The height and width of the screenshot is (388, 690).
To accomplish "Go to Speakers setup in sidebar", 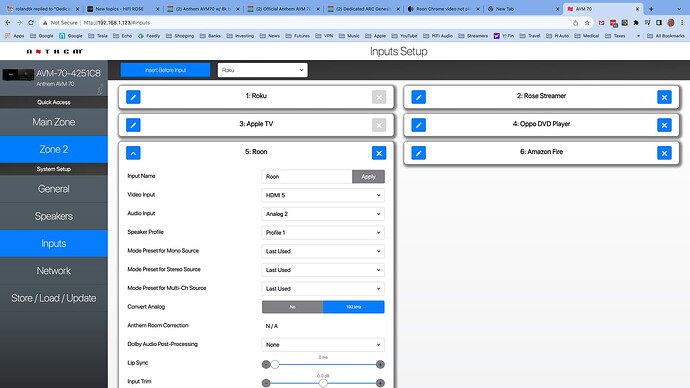I will click(x=54, y=216).
